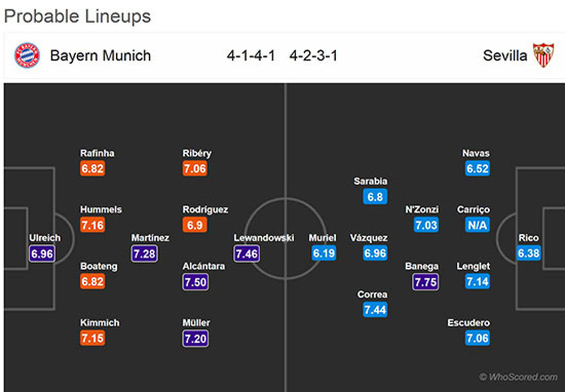Open Rico's 6.38 rating badge

pos(528,254)
